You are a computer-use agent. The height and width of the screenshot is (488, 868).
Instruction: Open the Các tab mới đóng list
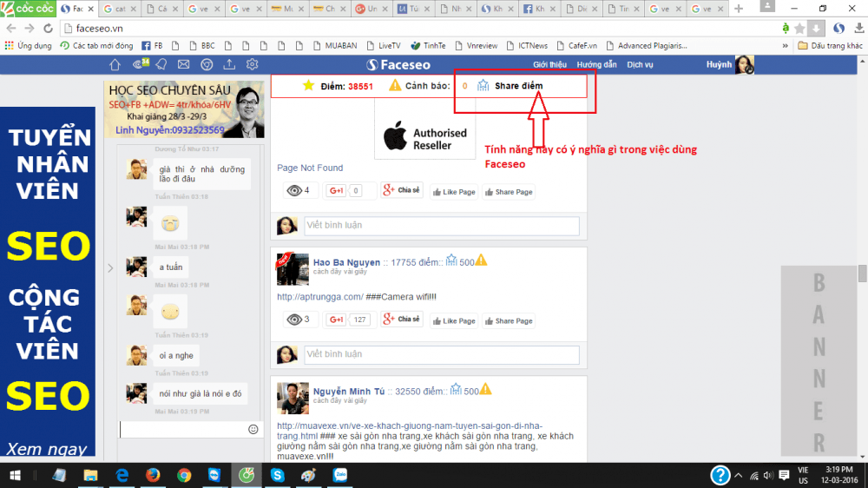[96, 46]
